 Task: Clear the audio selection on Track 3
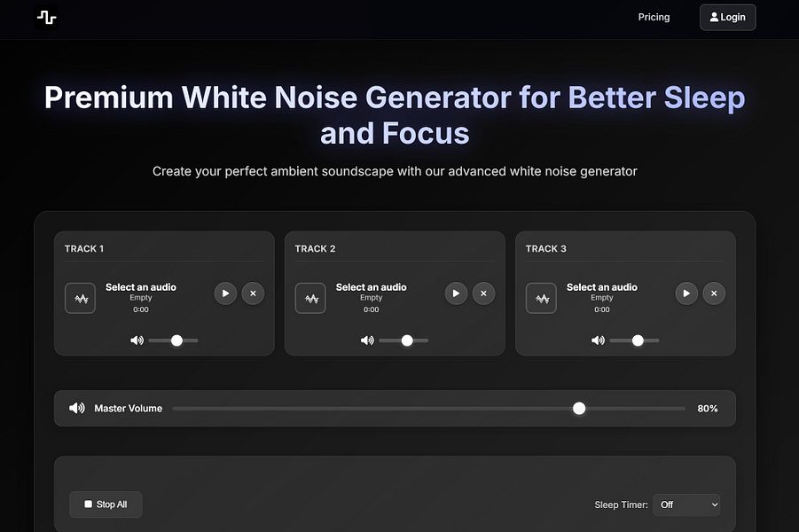(x=714, y=293)
